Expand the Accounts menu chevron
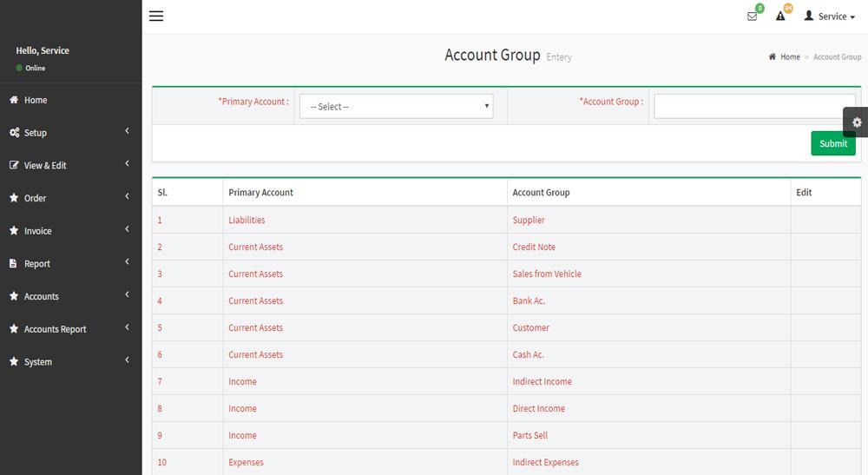868x475 pixels. point(128,294)
